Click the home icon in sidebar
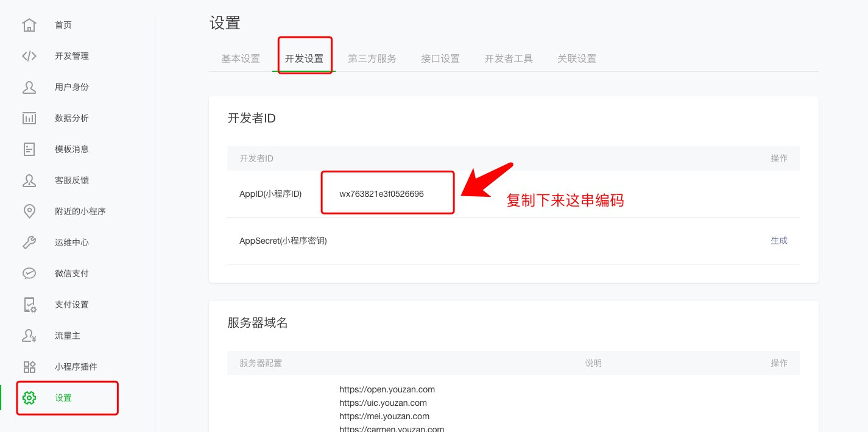Viewport: 868px width, 432px height. [x=29, y=25]
